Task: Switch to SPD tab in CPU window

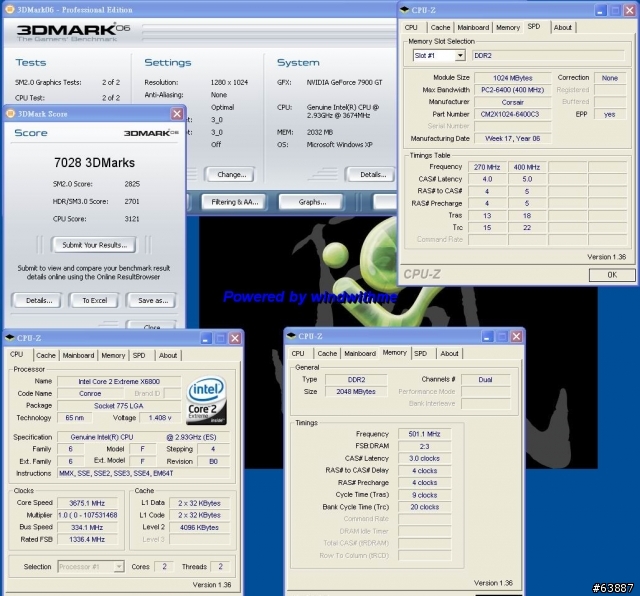Action: pyautogui.click(x=139, y=355)
